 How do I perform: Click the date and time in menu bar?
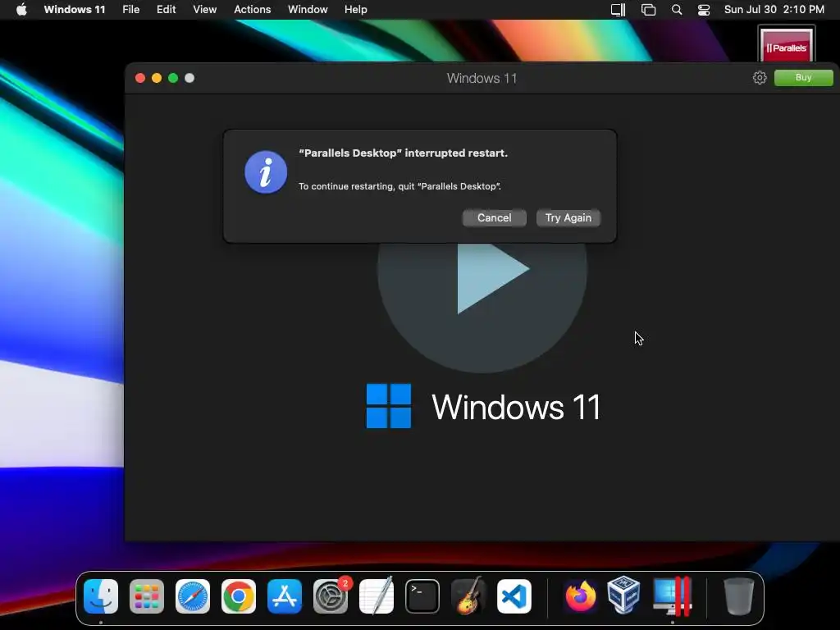pyautogui.click(x=774, y=10)
